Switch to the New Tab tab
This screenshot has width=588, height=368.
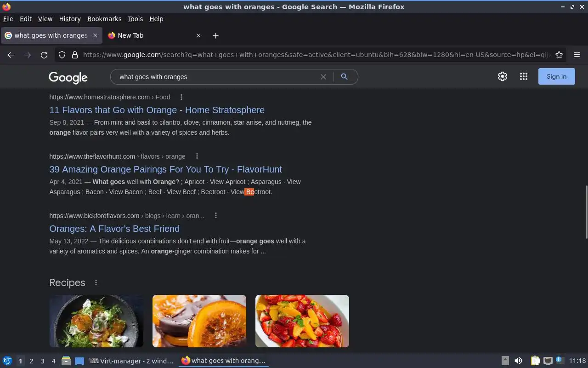(x=154, y=35)
